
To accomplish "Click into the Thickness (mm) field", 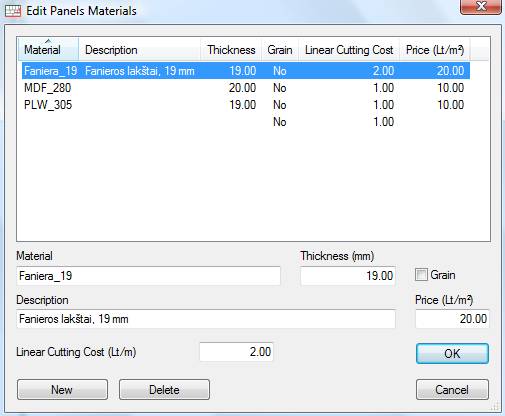I will pos(348,276).
